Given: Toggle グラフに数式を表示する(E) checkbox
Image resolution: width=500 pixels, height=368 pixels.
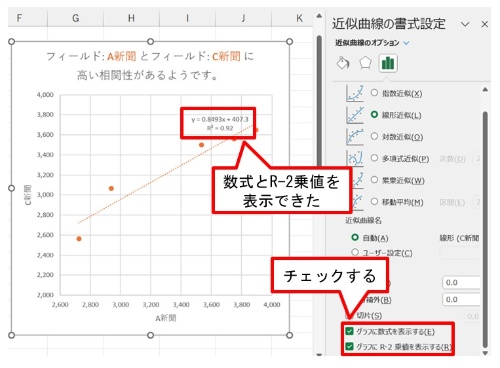Looking at the screenshot, I should [x=349, y=331].
